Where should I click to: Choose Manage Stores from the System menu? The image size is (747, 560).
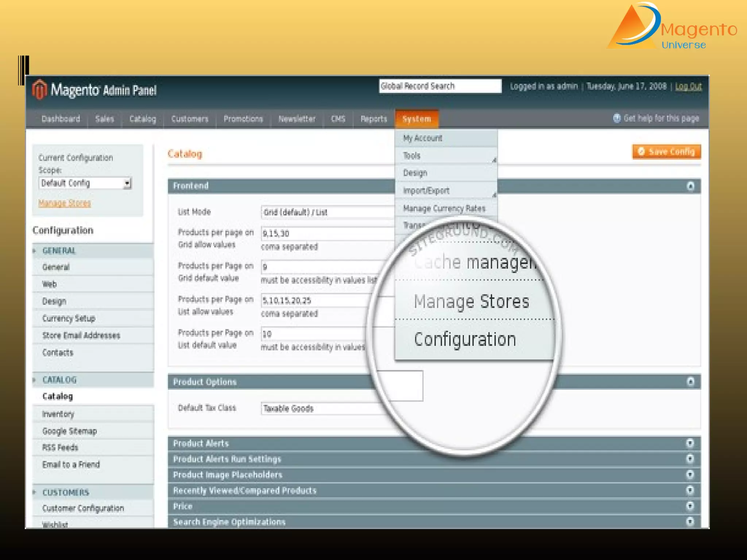coord(471,302)
